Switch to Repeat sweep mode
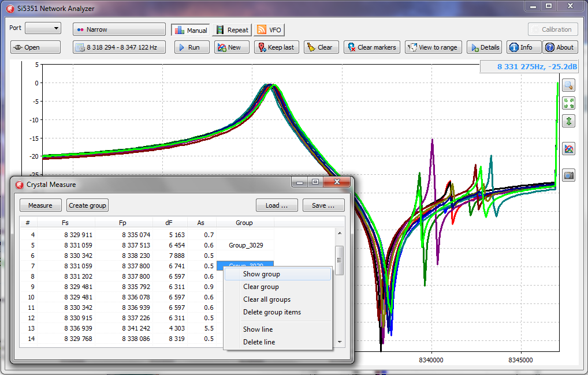This screenshot has height=375, width=588. [x=231, y=30]
